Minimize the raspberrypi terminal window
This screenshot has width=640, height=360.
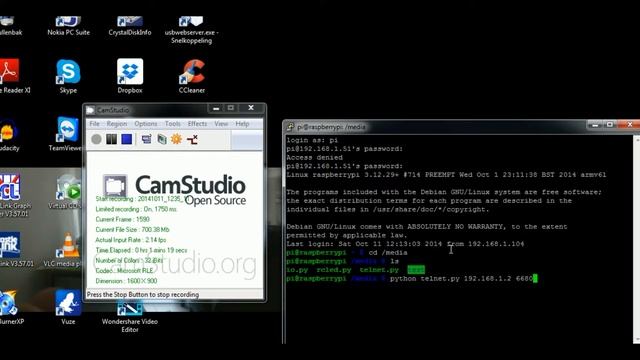pyautogui.click(x=595, y=125)
